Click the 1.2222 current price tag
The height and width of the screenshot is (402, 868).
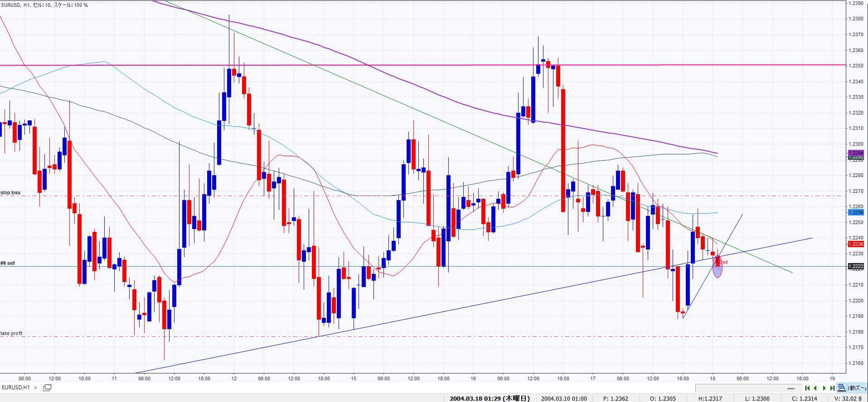click(x=855, y=267)
